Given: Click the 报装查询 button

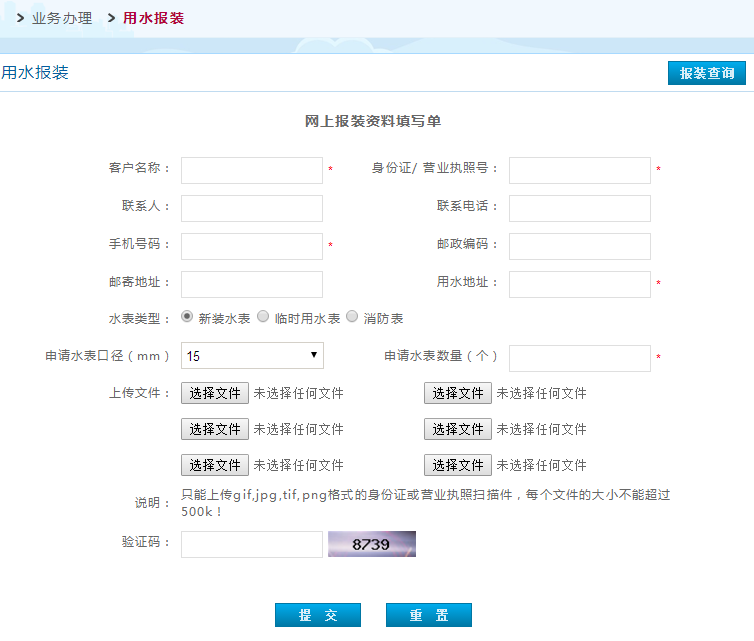Looking at the screenshot, I should point(706,73).
